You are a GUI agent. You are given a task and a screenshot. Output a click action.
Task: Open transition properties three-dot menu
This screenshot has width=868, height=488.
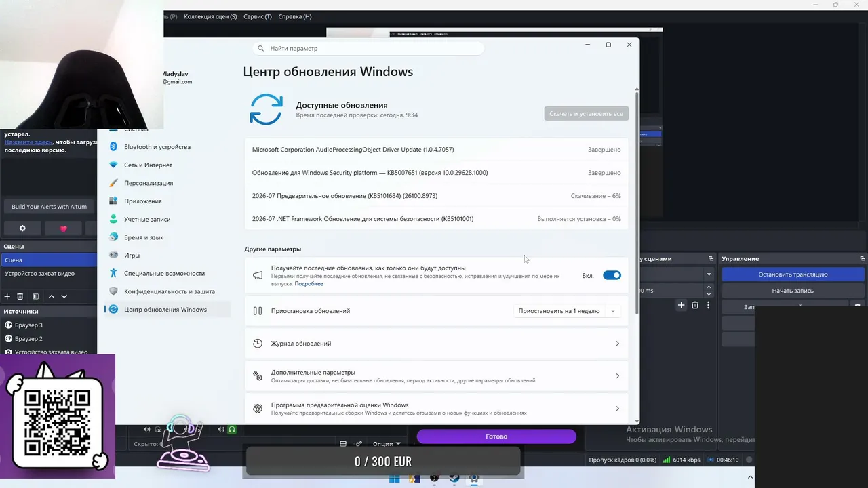709,306
